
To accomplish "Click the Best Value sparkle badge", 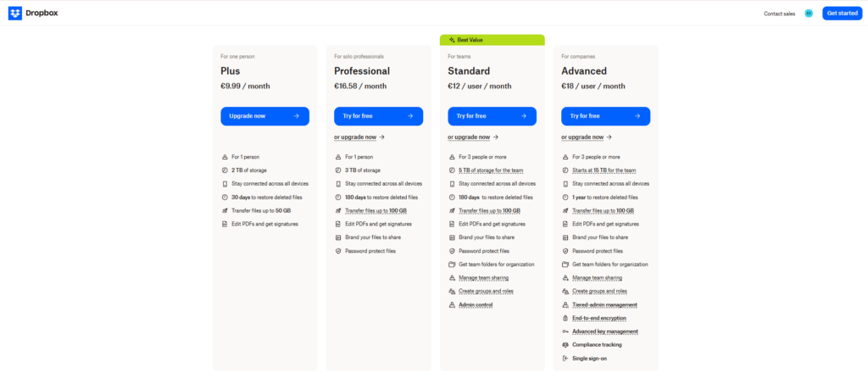I will coord(492,40).
